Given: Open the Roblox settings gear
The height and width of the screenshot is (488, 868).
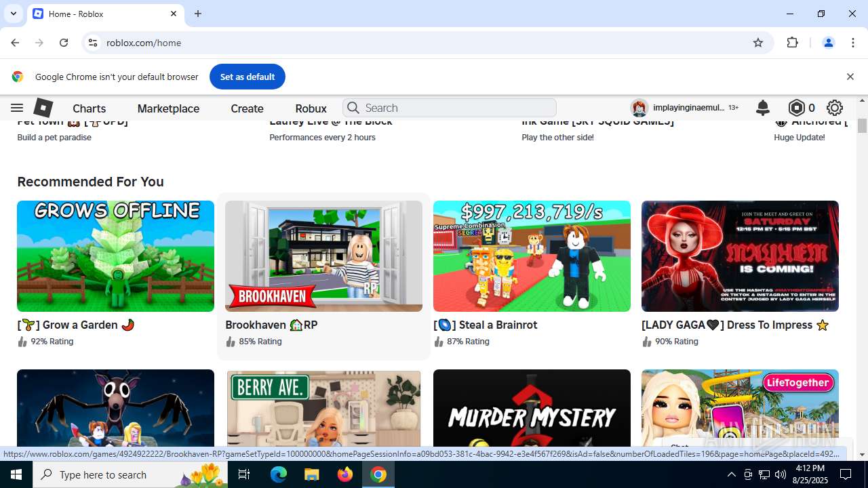Looking at the screenshot, I should [x=835, y=108].
